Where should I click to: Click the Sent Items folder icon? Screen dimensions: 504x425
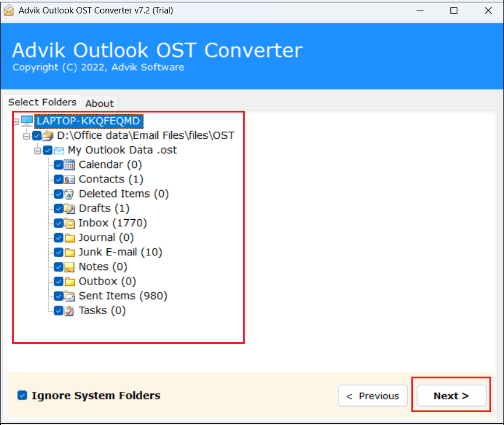tap(69, 296)
